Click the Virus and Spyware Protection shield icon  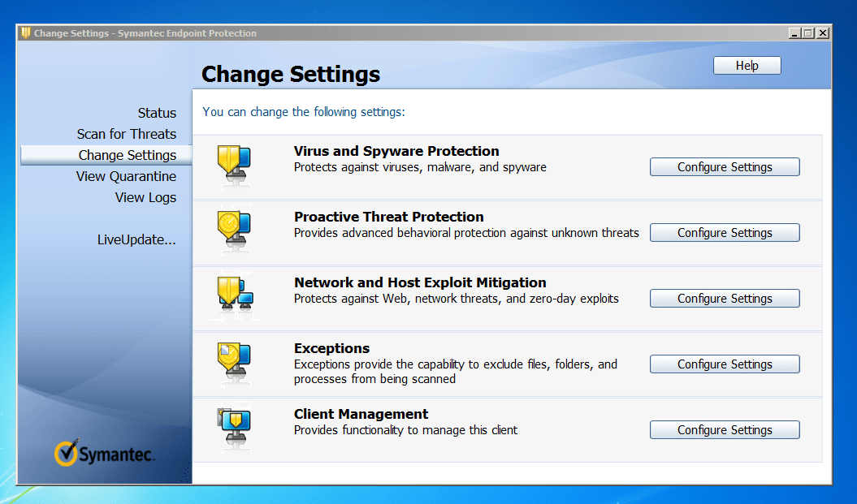tap(234, 163)
